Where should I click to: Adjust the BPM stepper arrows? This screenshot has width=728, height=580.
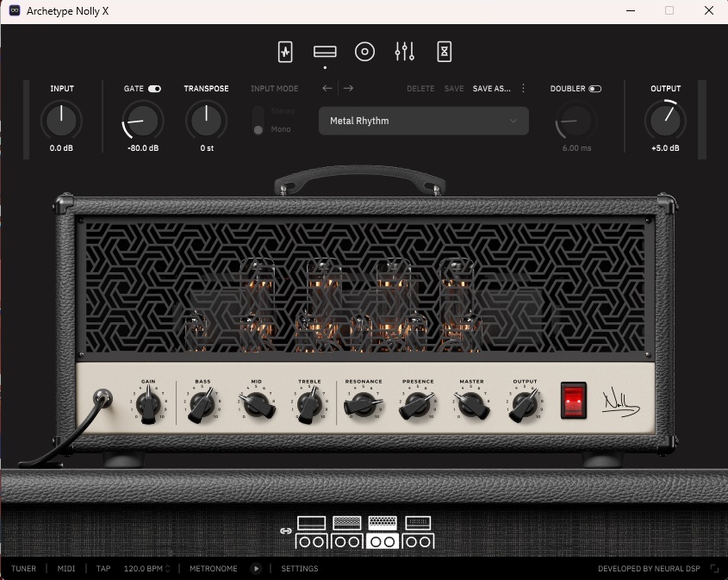[168, 569]
